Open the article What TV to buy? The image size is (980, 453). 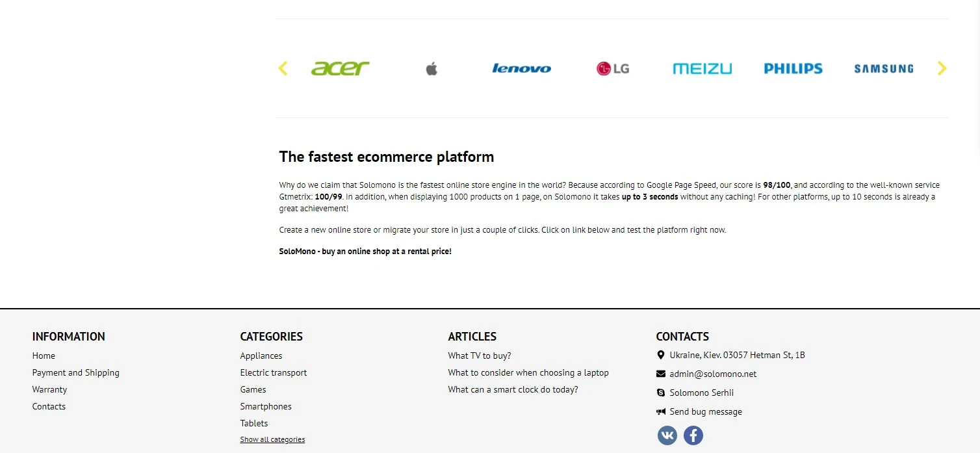click(479, 356)
